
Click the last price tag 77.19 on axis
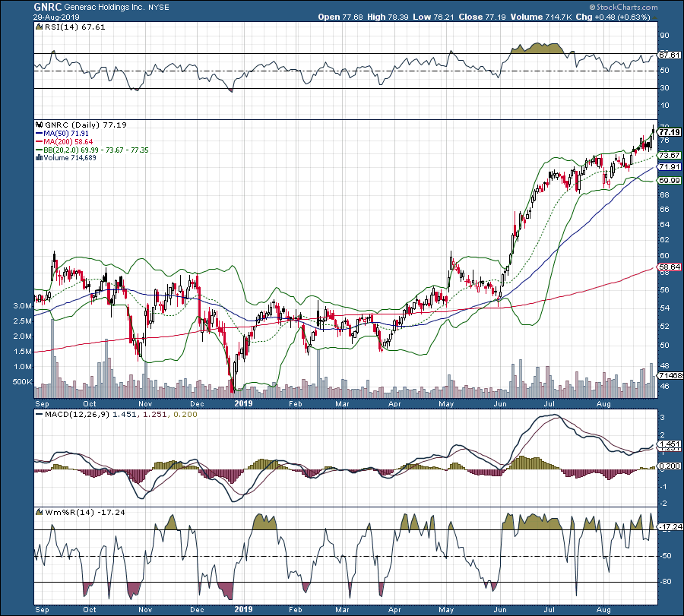click(x=670, y=132)
